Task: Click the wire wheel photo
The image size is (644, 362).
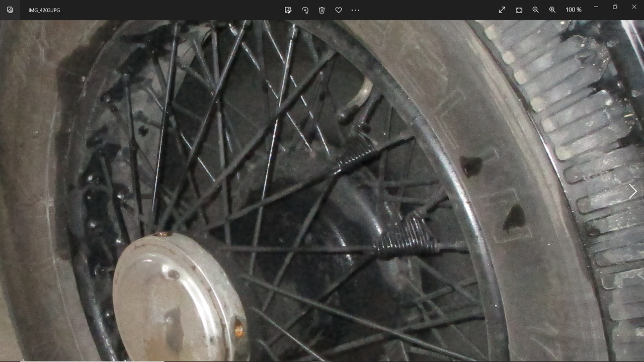Action: [322, 191]
